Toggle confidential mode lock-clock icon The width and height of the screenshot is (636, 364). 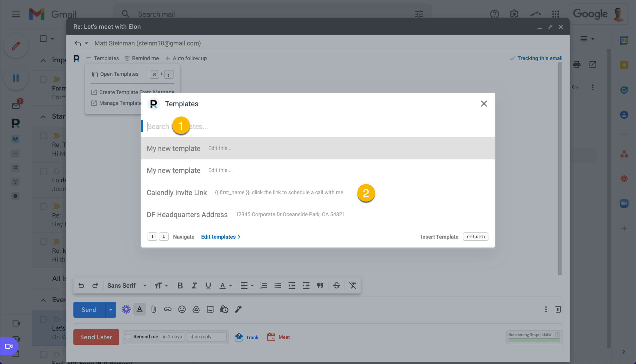(224, 309)
